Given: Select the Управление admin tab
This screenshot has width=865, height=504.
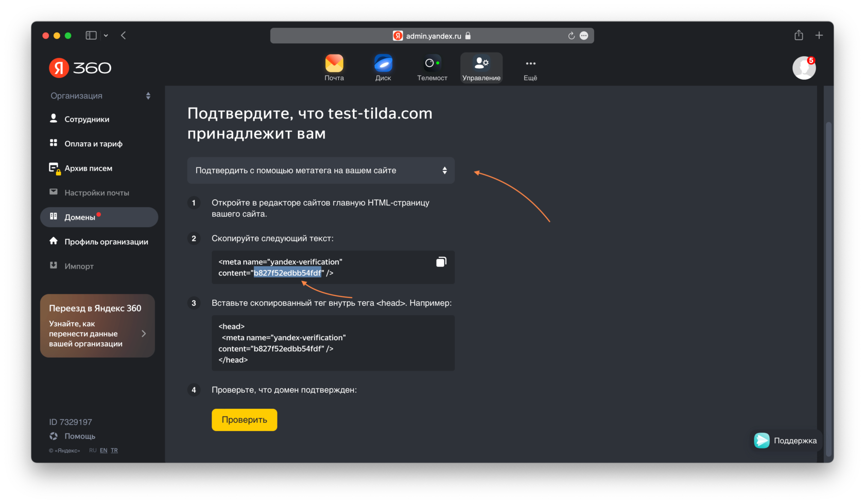Looking at the screenshot, I should point(481,67).
